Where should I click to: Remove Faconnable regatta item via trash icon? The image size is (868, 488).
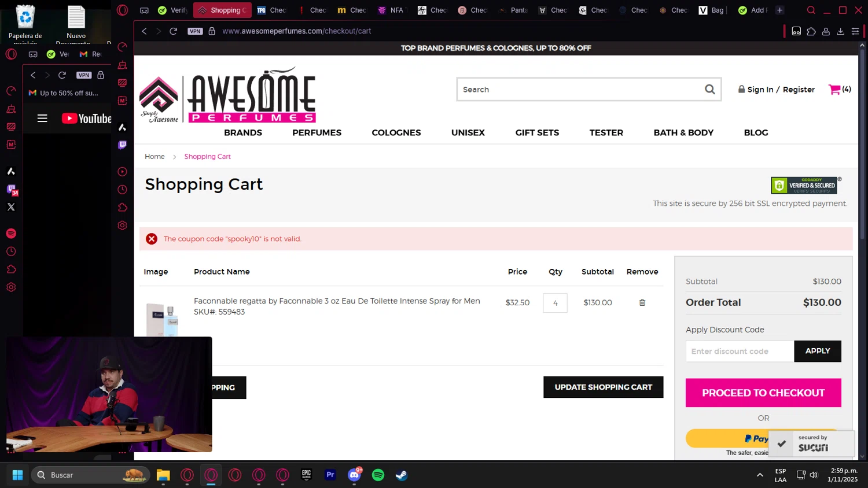(642, 302)
